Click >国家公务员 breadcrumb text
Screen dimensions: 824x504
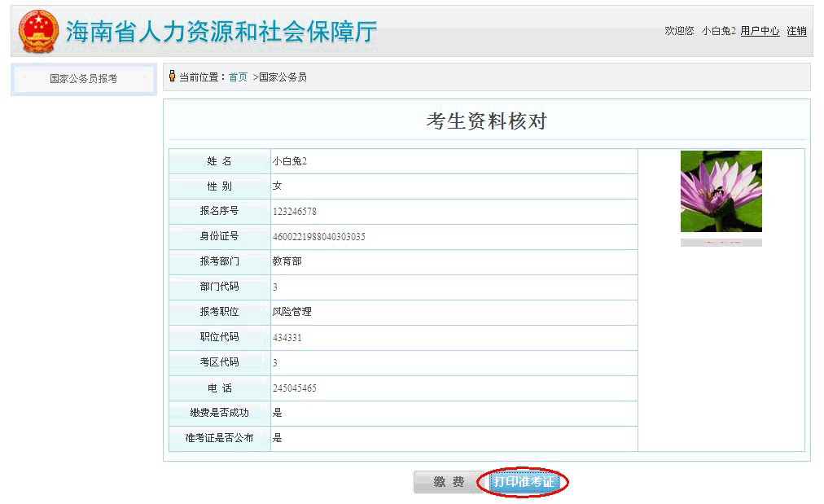coord(279,77)
